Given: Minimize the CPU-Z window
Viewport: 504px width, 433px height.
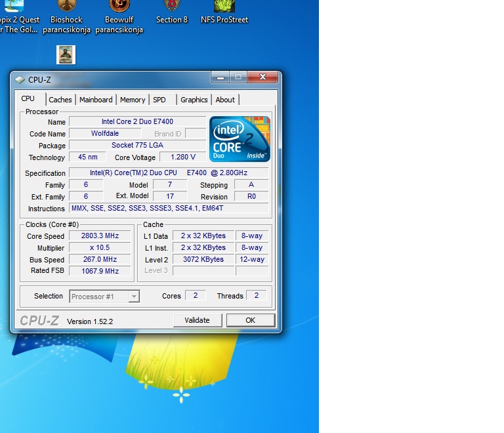Looking at the screenshot, I should pos(220,77).
